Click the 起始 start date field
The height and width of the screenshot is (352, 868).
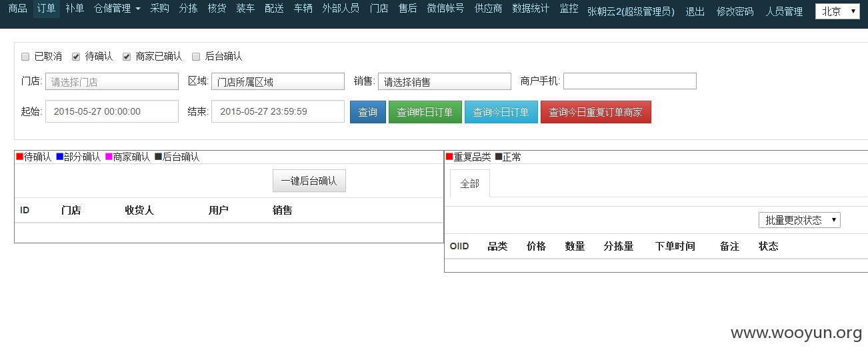coord(112,111)
